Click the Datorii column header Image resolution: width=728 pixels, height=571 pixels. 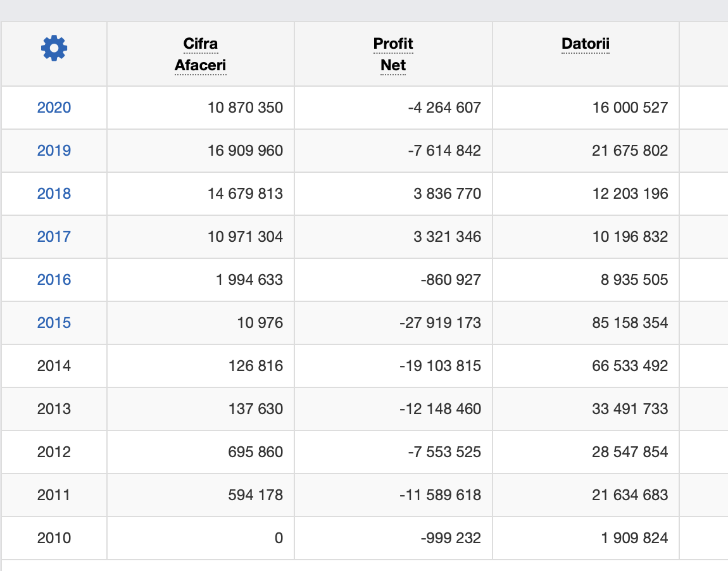[586, 44]
